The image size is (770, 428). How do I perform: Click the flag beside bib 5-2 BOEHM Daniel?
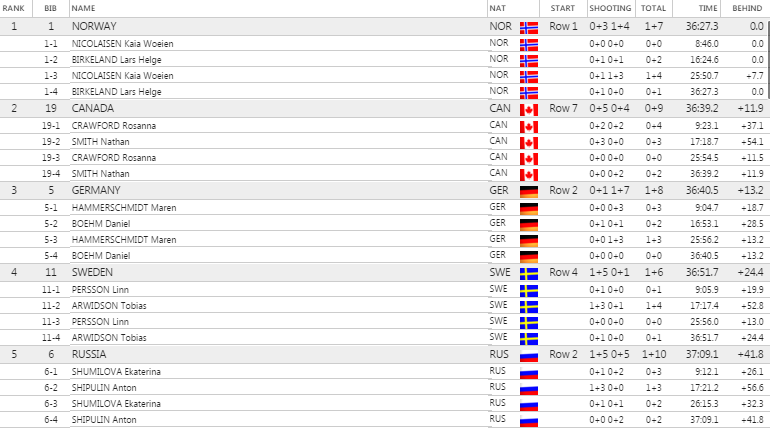pyautogui.click(x=528, y=224)
